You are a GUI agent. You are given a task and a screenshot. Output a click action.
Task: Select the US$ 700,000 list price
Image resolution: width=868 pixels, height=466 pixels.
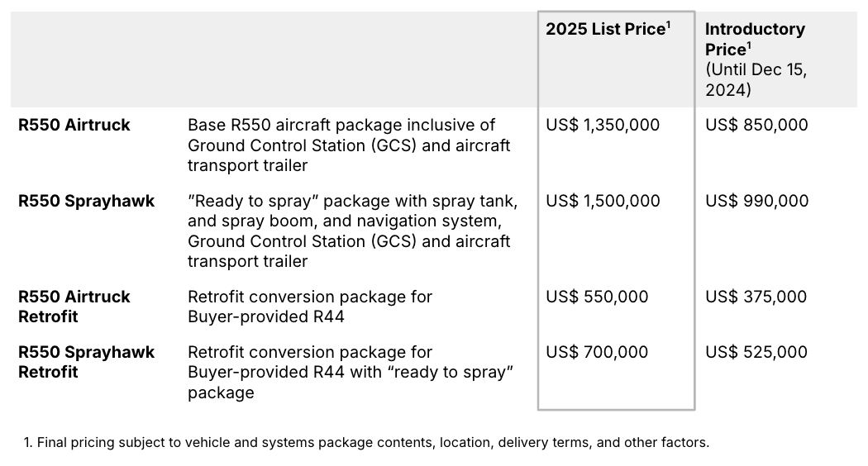[x=597, y=352]
